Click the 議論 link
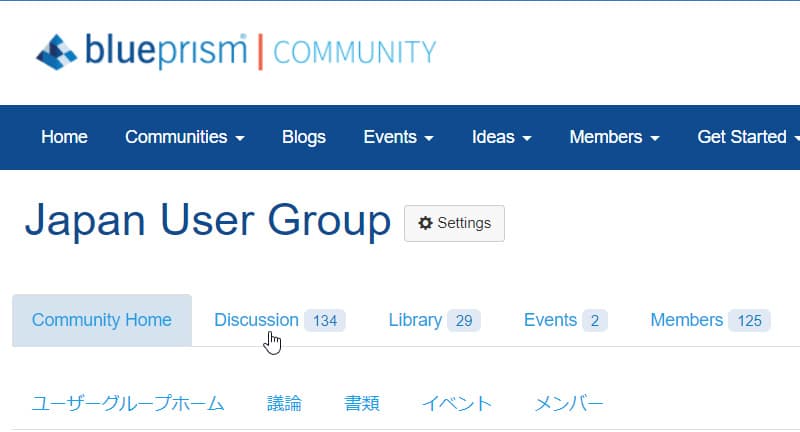Viewport: 800px width, 432px height. pos(284,403)
